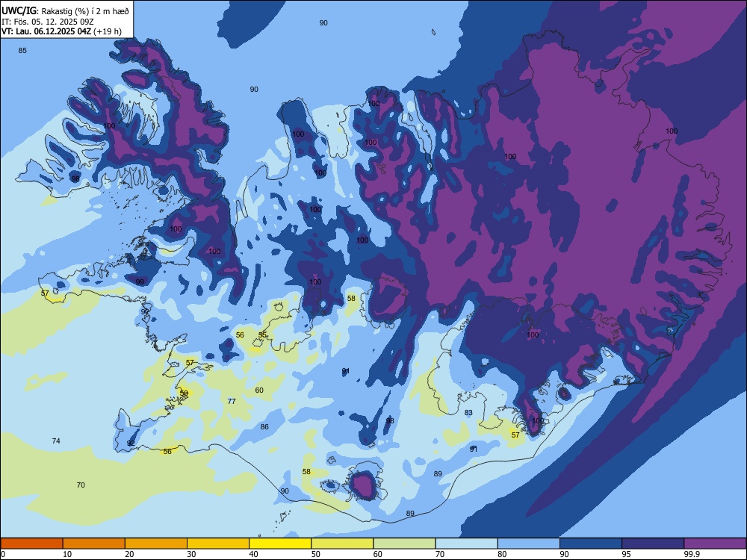Viewport: 747px width, 560px height.
Task: Click the 95–99.9 navy-violet legend swatch
Action: click(x=653, y=544)
